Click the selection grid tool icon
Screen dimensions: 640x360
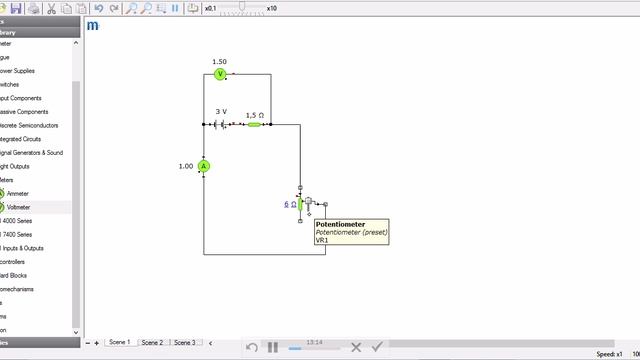point(161,8)
